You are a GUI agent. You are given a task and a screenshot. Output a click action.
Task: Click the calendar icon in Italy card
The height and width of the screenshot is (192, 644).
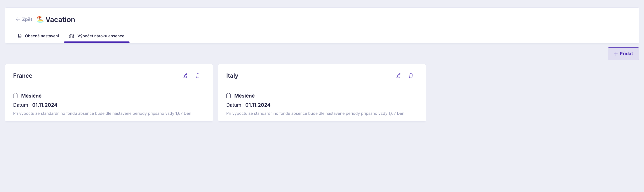(x=228, y=96)
